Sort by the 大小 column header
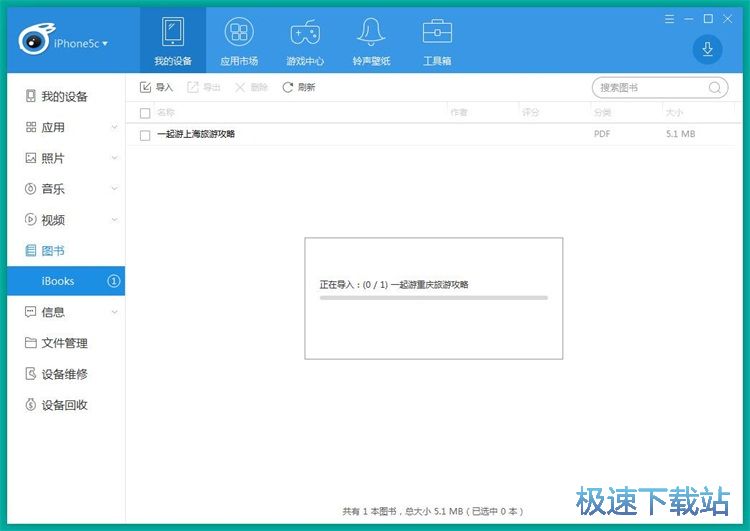 (674, 112)
